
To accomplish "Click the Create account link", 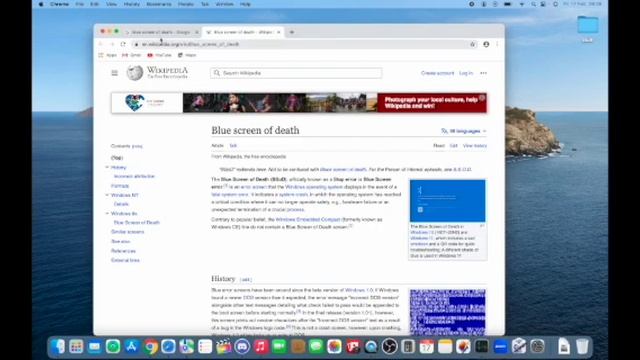I will [x=437, y=73].
